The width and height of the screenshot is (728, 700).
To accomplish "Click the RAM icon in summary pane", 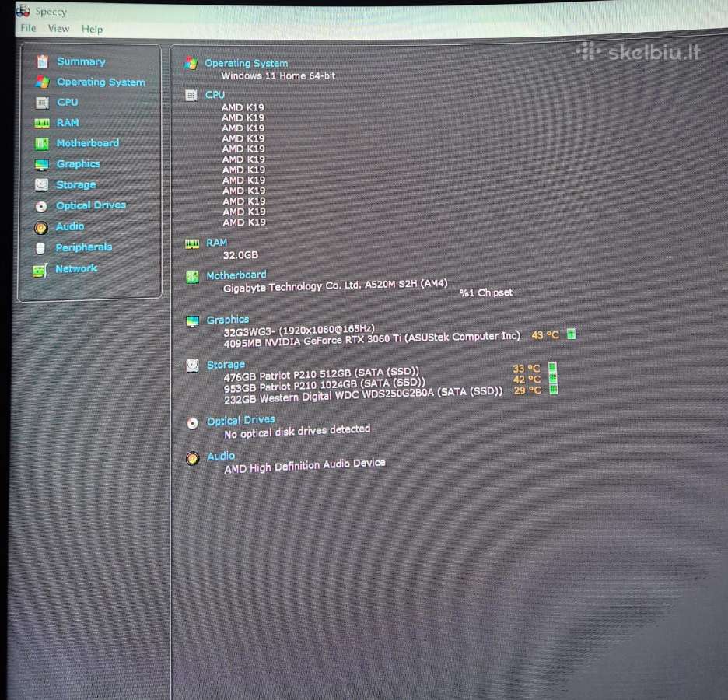I will tap(192, 243).
